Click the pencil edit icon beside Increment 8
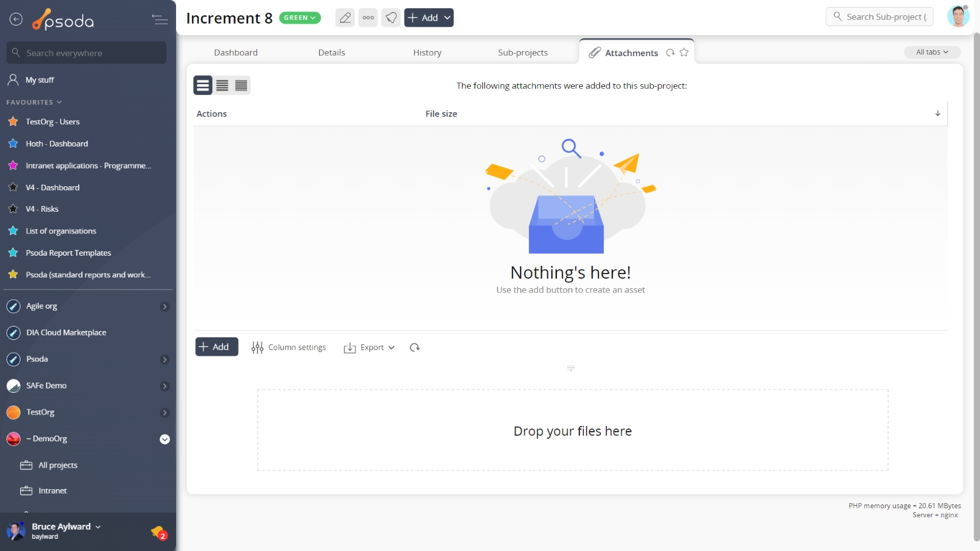The image size is (980, 551). tap(345, 18)
